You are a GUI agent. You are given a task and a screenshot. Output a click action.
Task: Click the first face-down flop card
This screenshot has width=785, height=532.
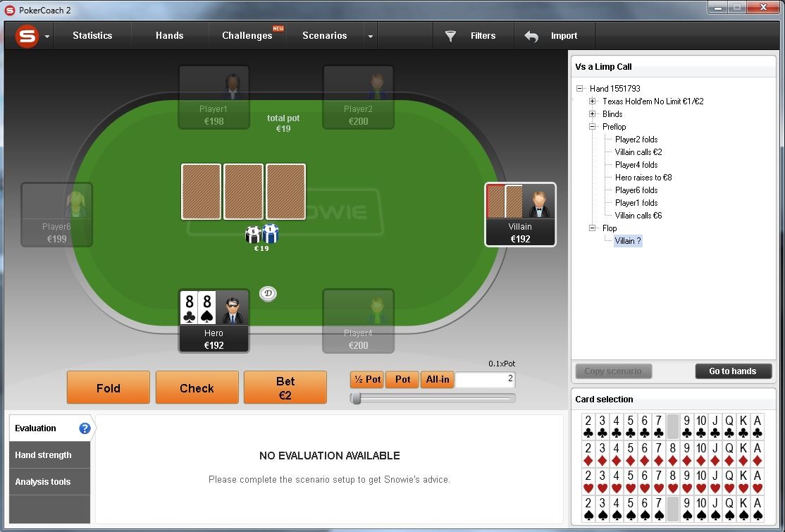point(201,192)
